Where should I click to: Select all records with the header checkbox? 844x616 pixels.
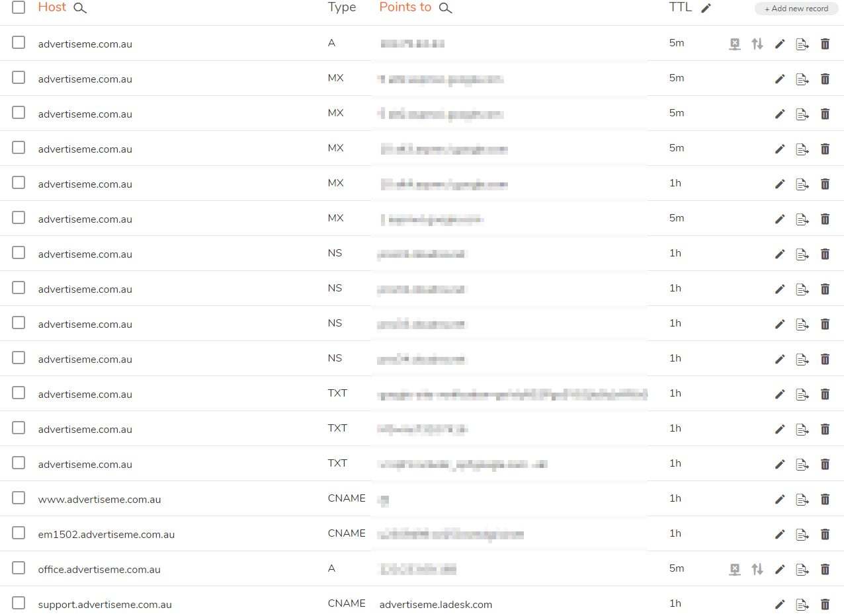pos(18,8)
